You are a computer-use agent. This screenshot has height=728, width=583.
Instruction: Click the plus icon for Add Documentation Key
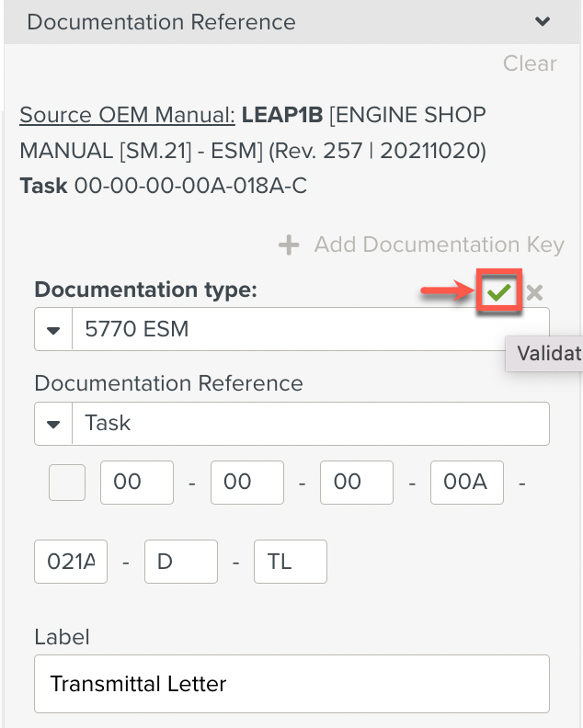pos(289,245)
